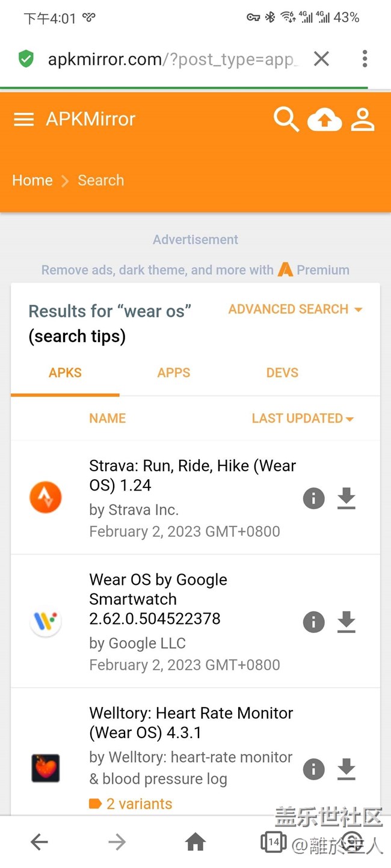Image resolution: width=391 pixels, height=868 pixels.
Task: Switch to the DEVS tab
Action: [282, 373]
